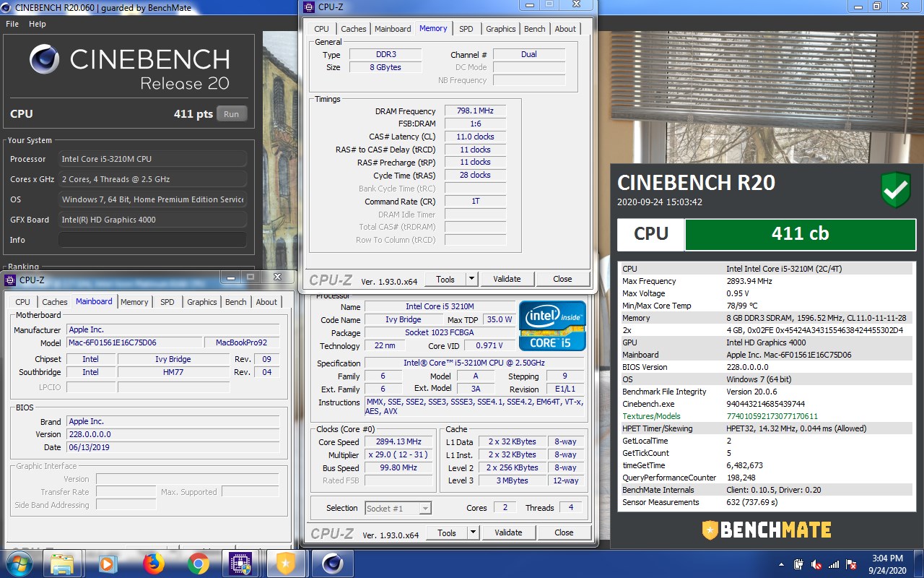The width and height of the screenshot is (924, 578).
Task: Click Close button in bottom CPU-Z window
Action: point(565,532)
